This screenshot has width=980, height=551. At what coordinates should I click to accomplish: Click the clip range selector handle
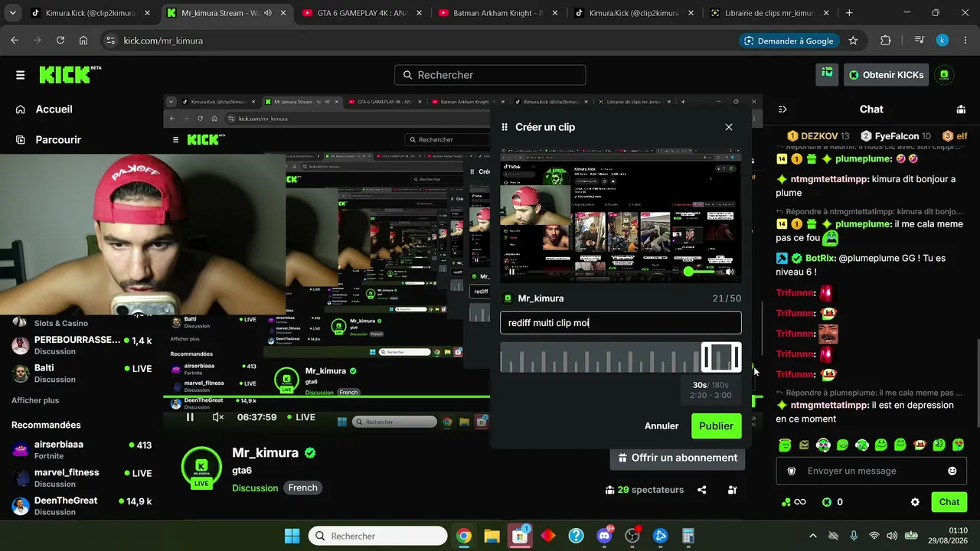coord(721,357)
